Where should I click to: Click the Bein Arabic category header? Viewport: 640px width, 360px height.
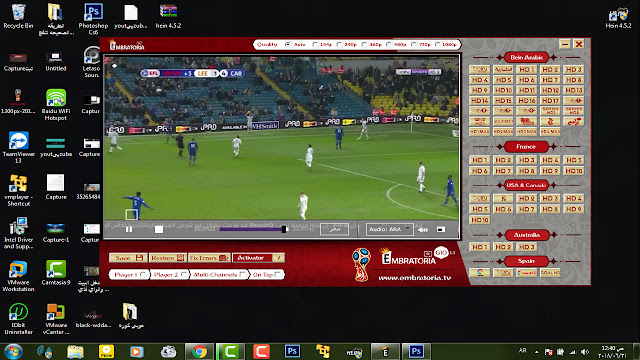[527, 58]
